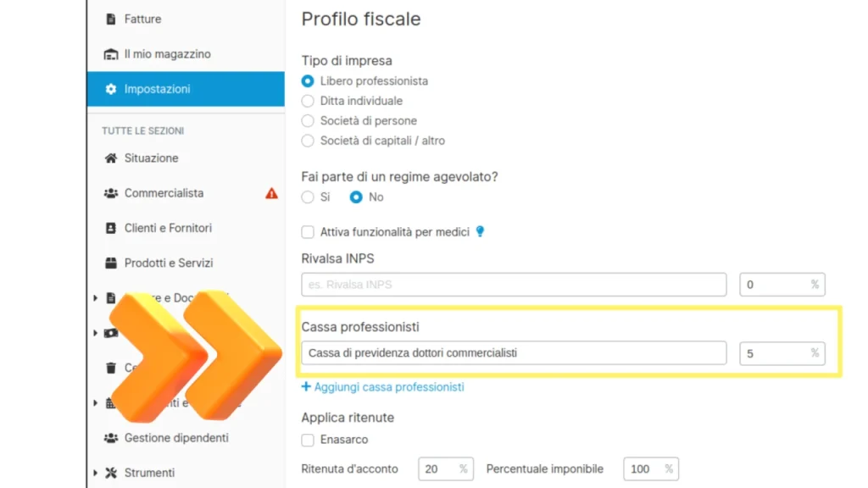Image resolution: width=868 pixels, height=488 pixels.
Task: Expand the documents section arrow below Prodotti e Servizi
Action: click(95, 298)
